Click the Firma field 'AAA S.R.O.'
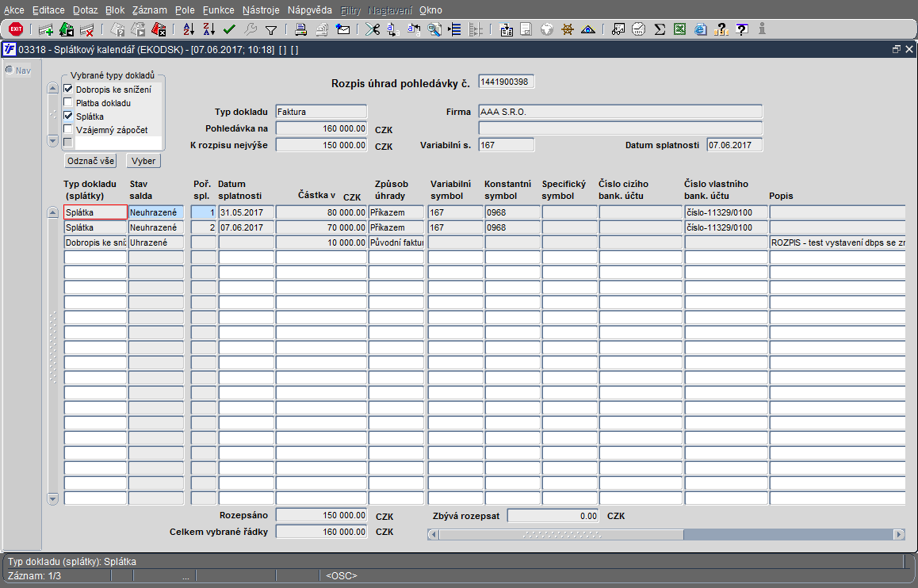 pos(621,112)
